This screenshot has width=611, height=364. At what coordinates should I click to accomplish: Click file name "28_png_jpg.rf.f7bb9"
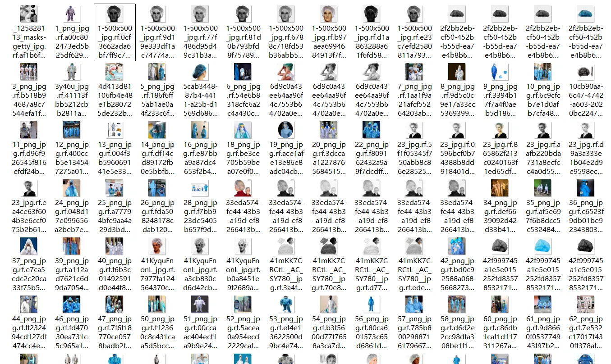click(x=200, y=216)
